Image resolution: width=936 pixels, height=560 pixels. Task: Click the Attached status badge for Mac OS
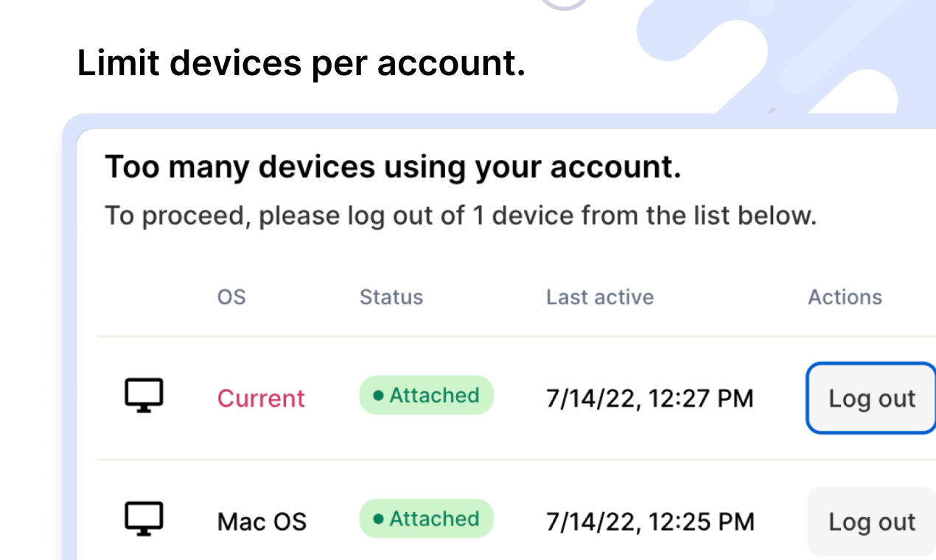pyautogui.click(x=426, y=519)
